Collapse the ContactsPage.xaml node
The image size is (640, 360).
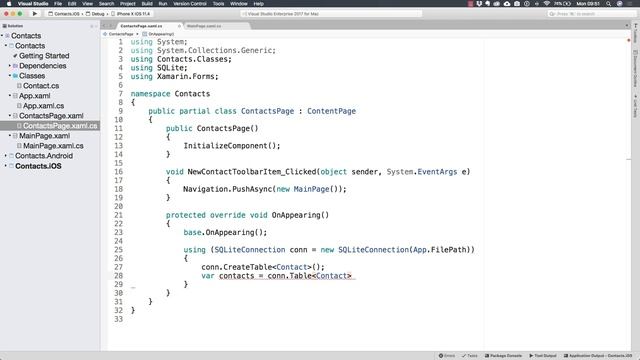pyautogui.click(x=10, y=116)
